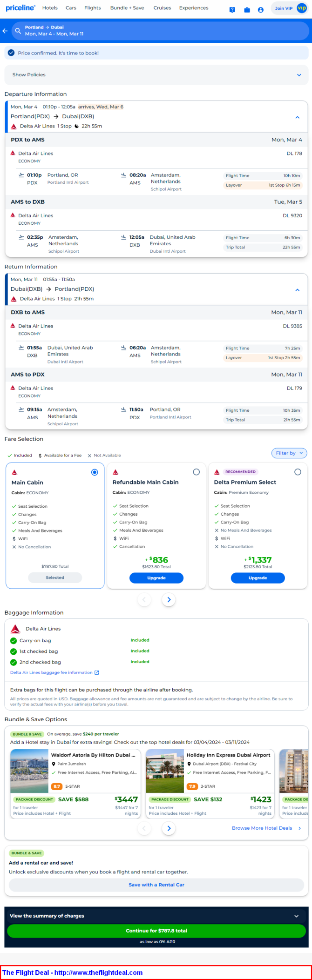Screen dimensions: 312x980
Task: Select the Delta Premium Select radio button
Action: tap(298, 472)
